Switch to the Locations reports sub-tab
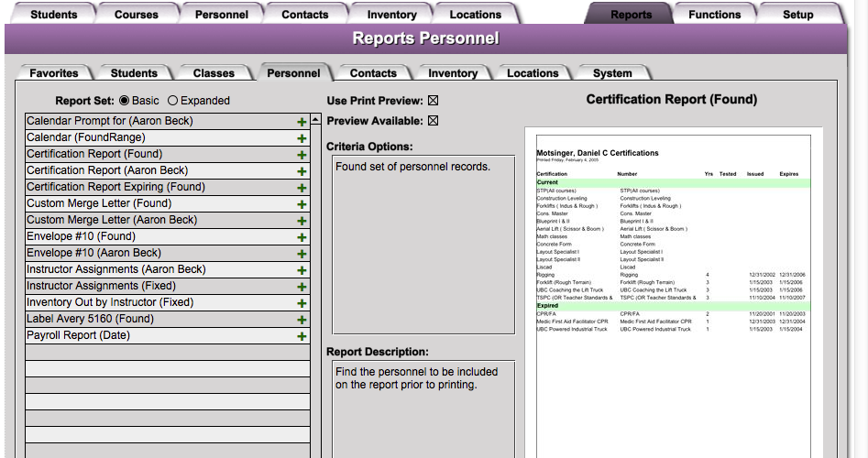 pos(533,73)
